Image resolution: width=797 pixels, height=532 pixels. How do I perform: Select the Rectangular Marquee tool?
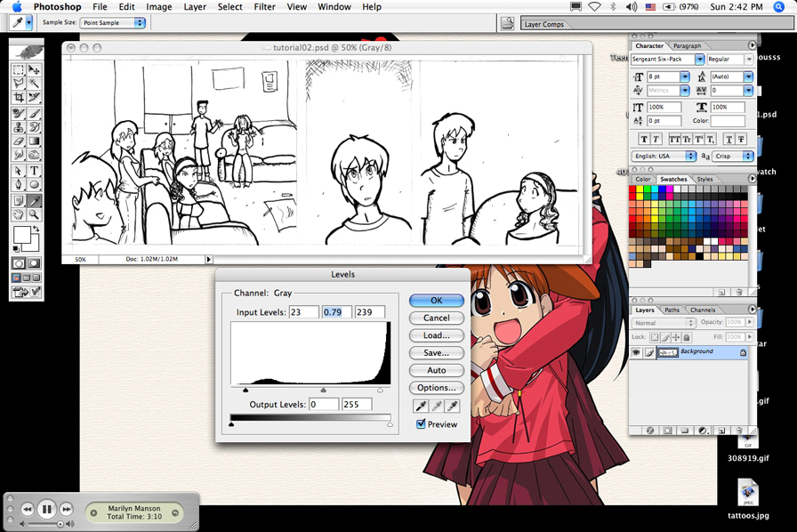(x=19, y=69)
